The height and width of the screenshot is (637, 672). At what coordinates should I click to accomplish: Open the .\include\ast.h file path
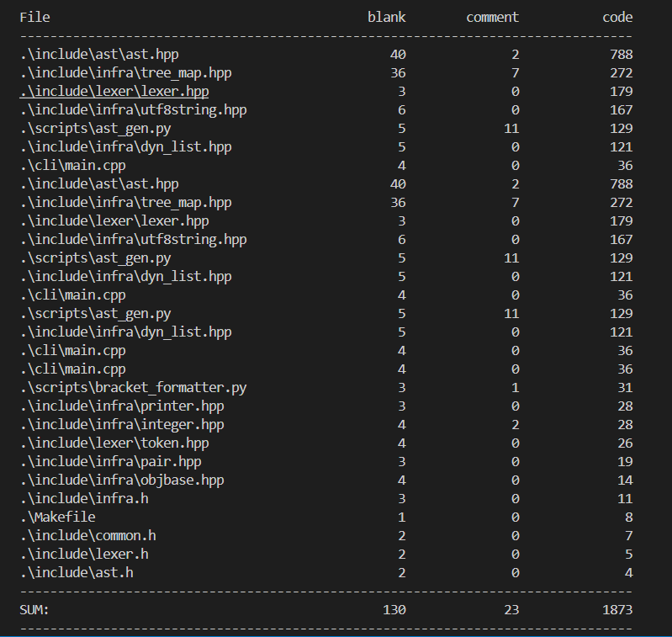77,573
